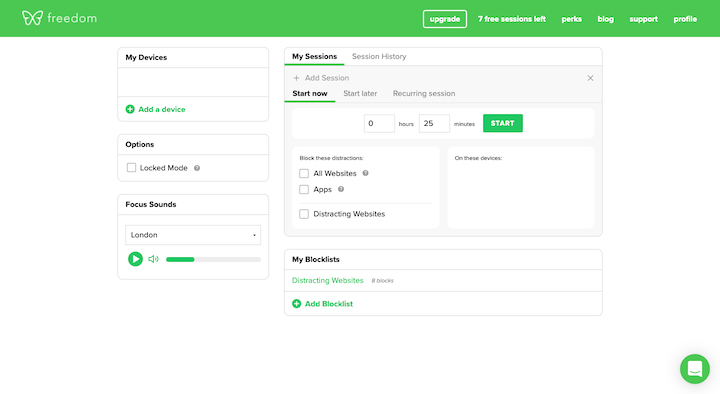Click the Add Blocklist plus icon
Viewport: 720px width, 394px height.
coord(297,304)
